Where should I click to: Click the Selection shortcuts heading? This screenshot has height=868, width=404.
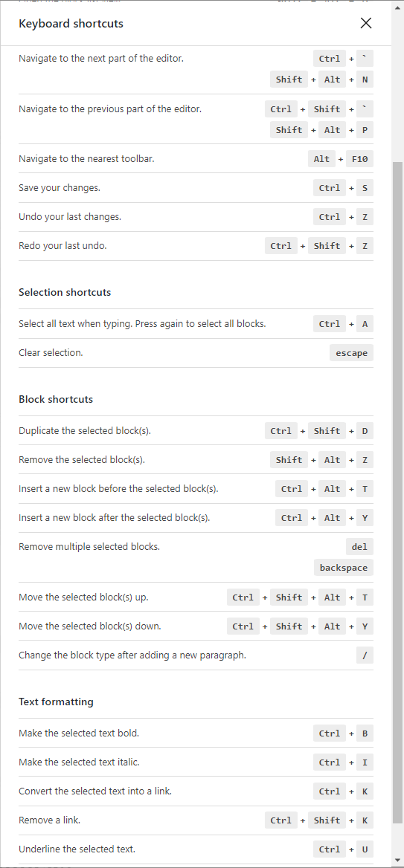(65, 292)
